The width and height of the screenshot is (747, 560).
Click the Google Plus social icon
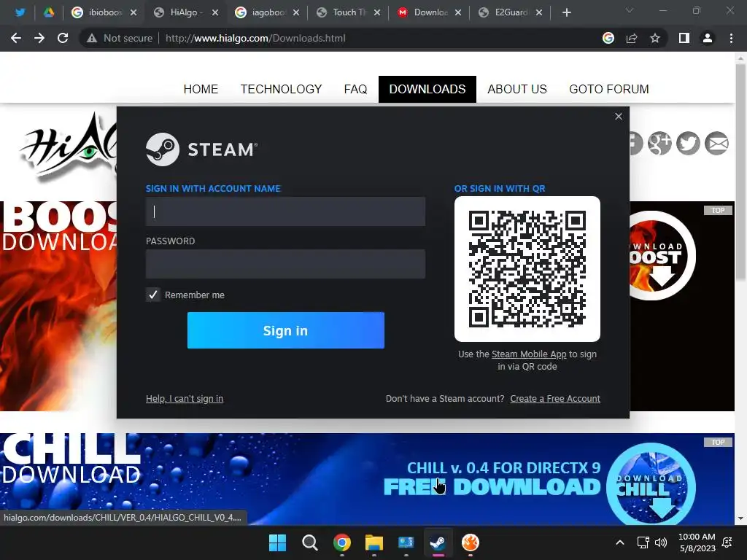coord(659,144)
